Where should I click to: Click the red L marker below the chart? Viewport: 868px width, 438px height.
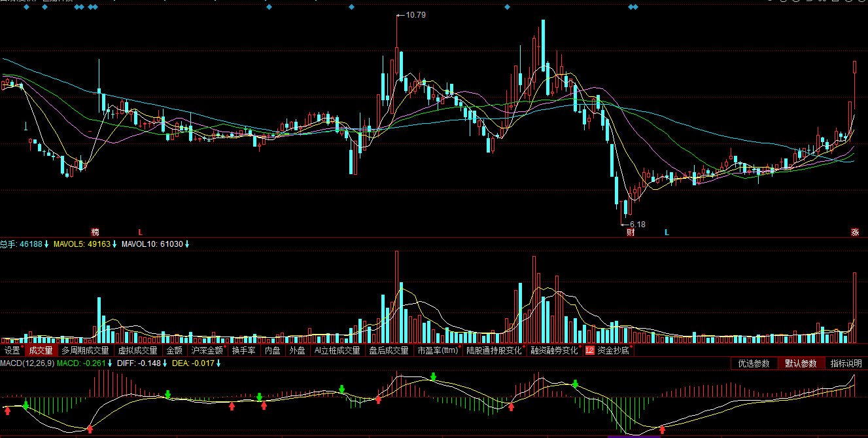(140, 232)
